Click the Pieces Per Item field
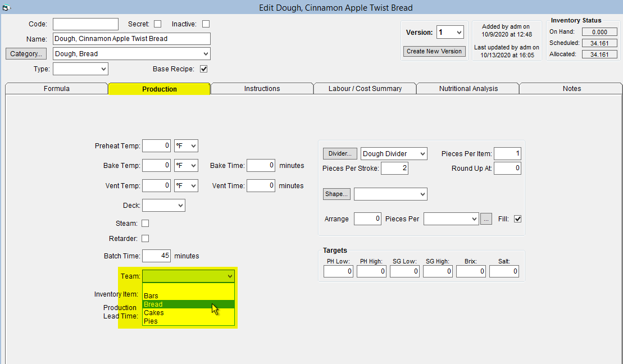 point(508,154)
